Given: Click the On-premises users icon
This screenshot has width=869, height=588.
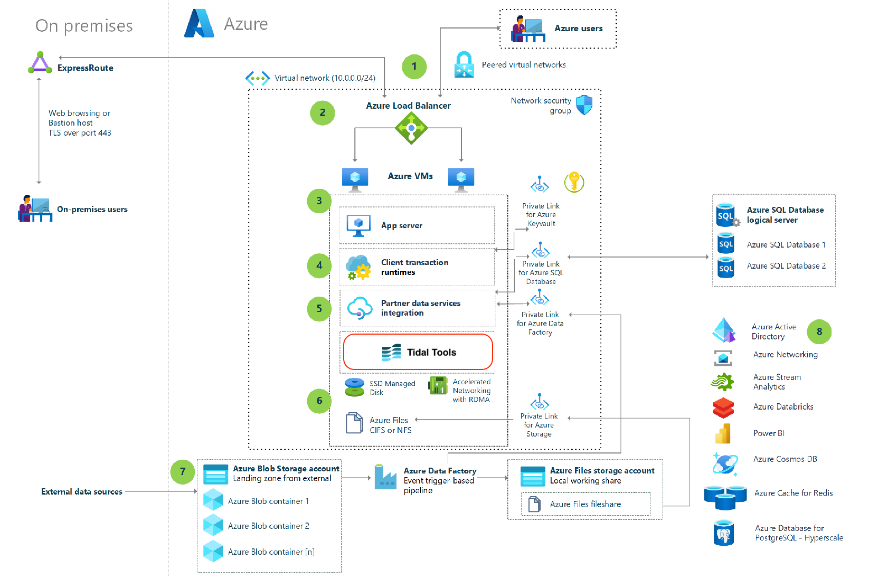Looking at the screenshot, I should pos(35,208).
